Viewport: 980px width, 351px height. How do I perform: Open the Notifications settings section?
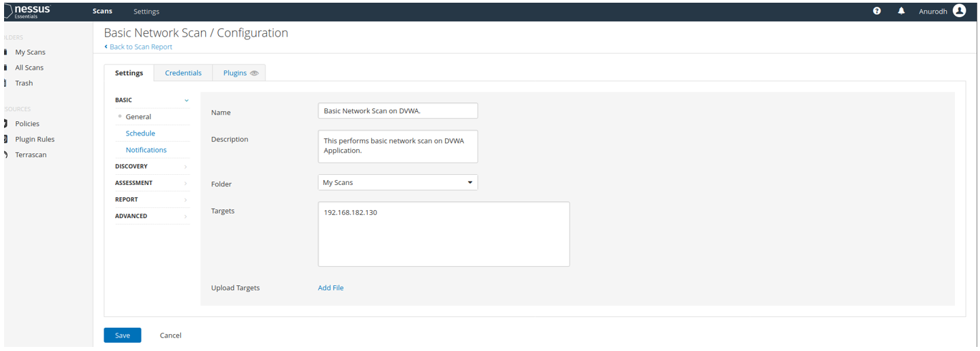pyautogui.click(x=146, y=150)
